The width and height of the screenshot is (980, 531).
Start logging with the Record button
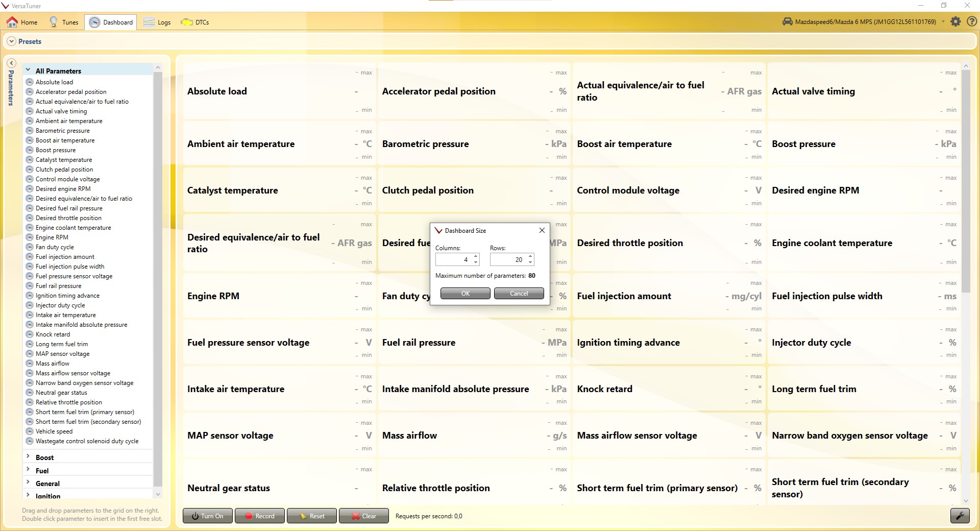coord(259,516)
